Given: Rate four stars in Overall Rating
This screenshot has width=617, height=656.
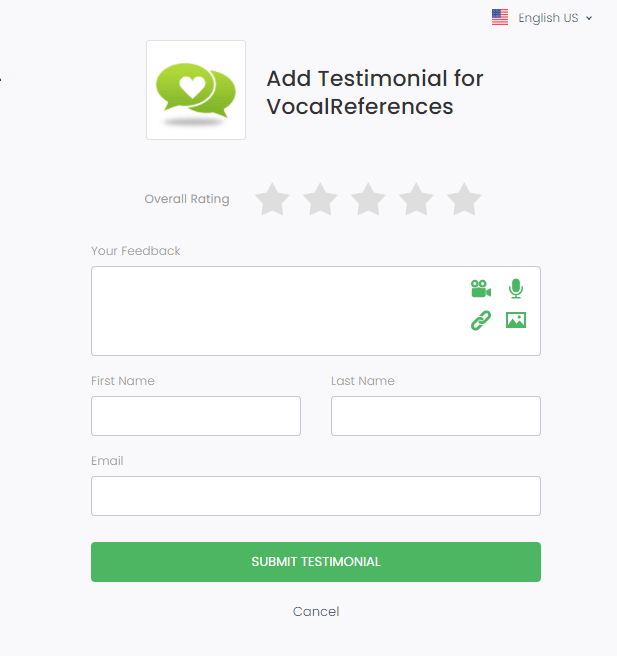Looking at the screenshot, I should pos(416,199).
